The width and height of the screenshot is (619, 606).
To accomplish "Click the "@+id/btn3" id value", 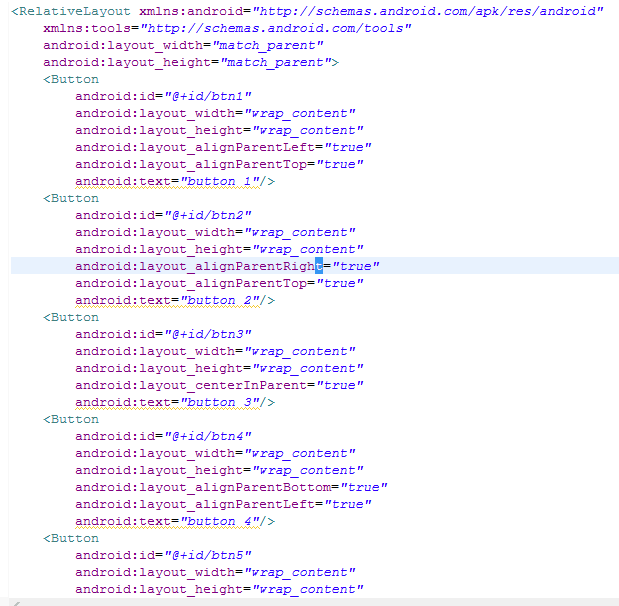I will 208,334.
